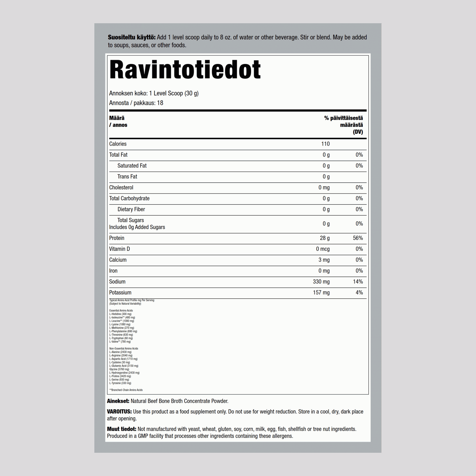This screenshot has width=476, height=476.
Task: Click the Trans Fat row label
Action: coord(127,176)
